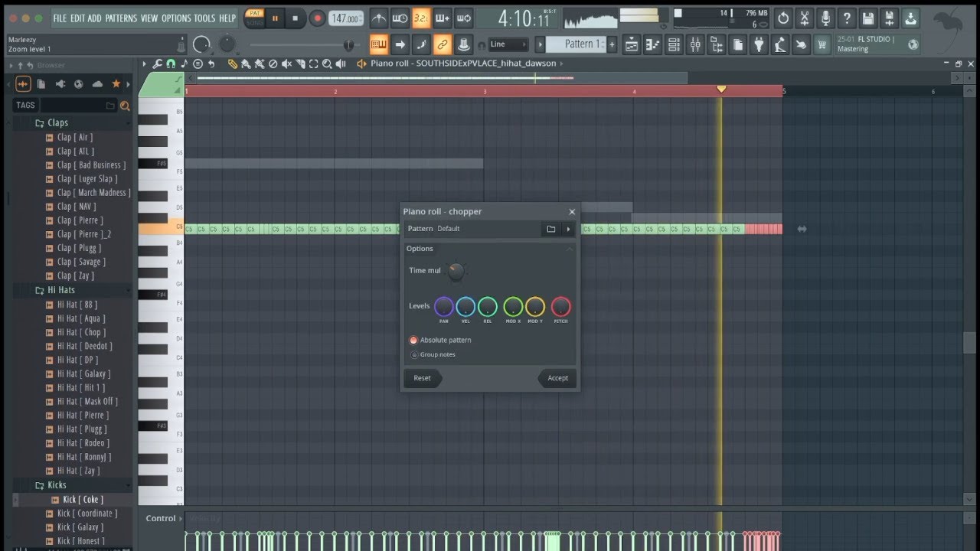Pause playback with the pause button

coord(274,18)
